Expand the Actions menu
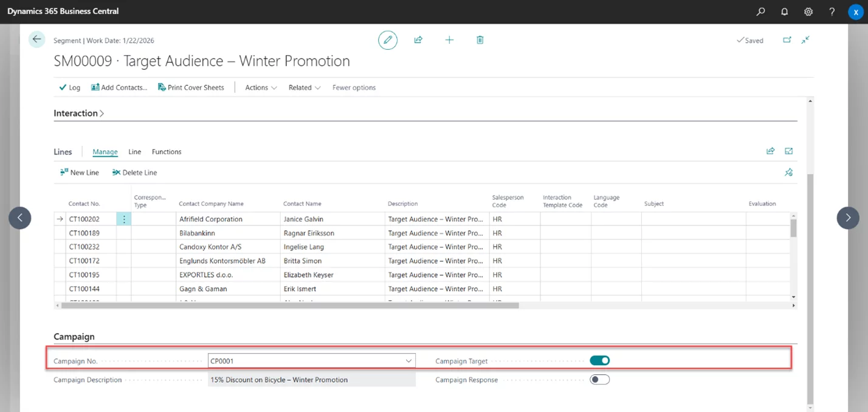The height and width of the screenshot is (412, 868). pos(261,88)
